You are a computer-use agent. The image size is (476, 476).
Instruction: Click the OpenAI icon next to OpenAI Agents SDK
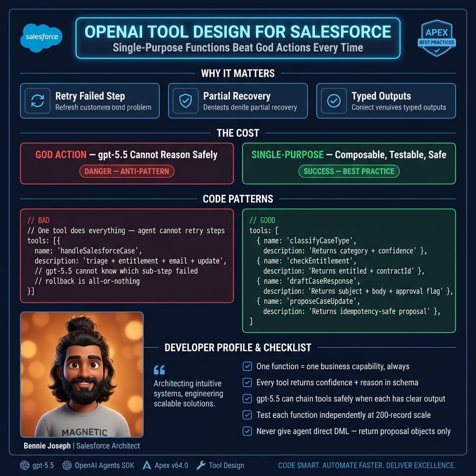67,465
